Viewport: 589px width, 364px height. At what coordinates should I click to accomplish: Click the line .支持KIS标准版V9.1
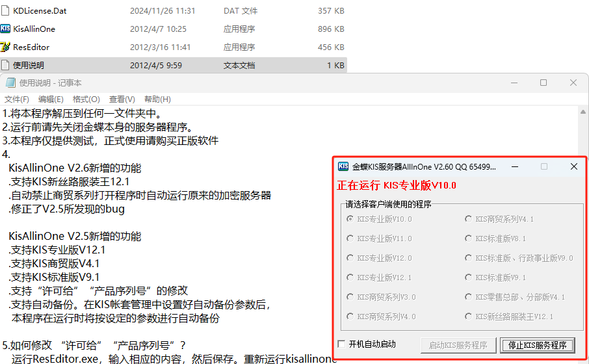pos(54,277)
